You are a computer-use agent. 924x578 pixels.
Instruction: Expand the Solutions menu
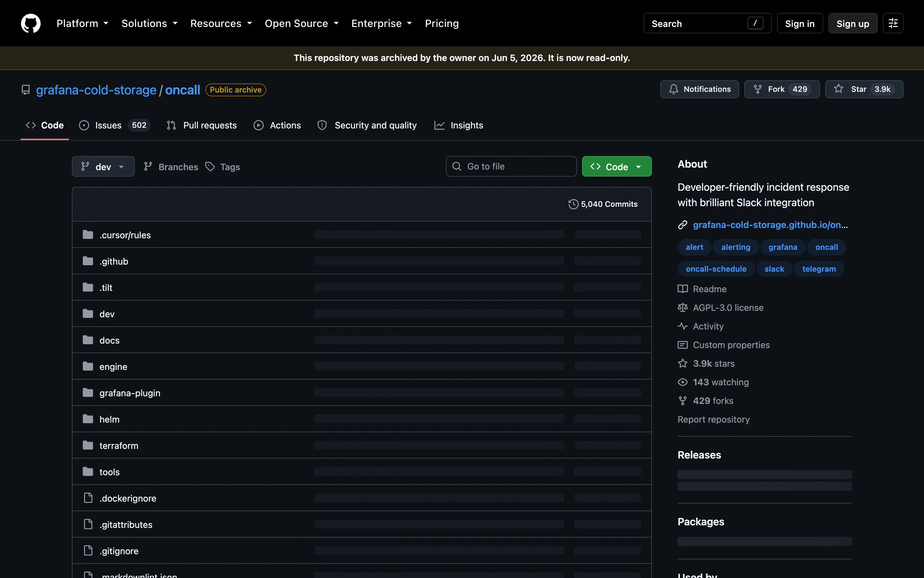tap(150, 23)
